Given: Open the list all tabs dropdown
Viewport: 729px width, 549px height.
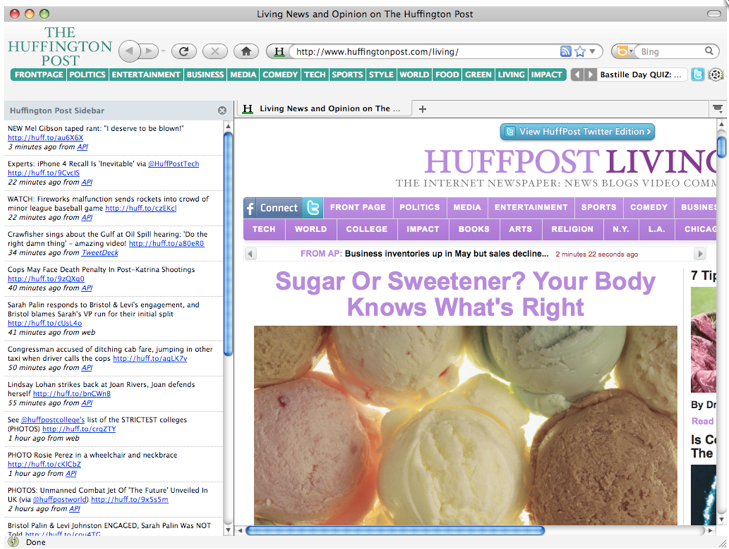Looking at the screenshot, I should click(718, 109).
